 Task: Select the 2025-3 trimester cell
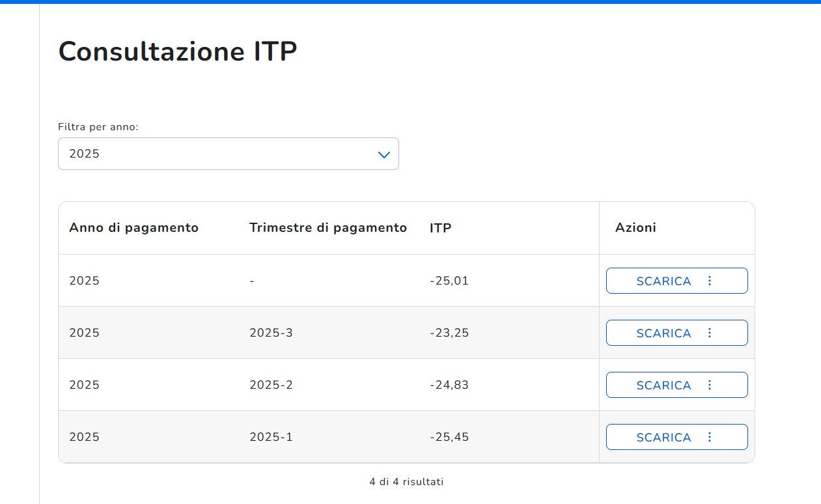click(x=271, y=333)
